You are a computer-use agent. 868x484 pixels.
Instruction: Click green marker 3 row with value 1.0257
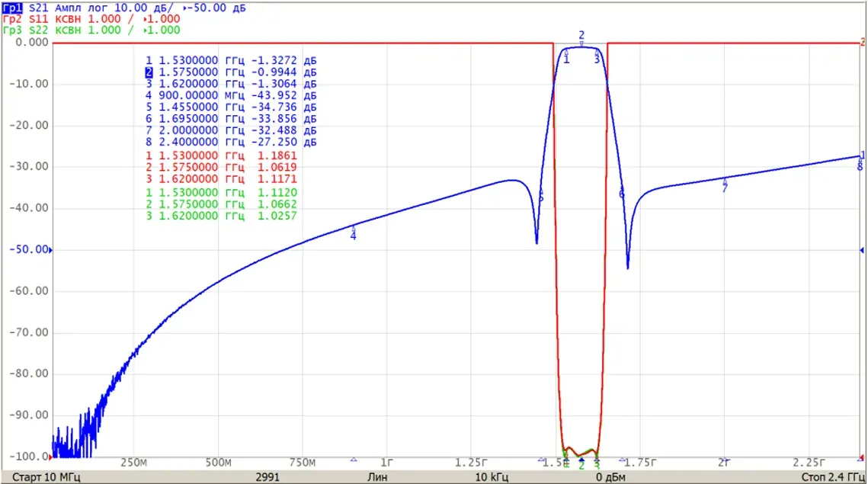tap(222, 216)
